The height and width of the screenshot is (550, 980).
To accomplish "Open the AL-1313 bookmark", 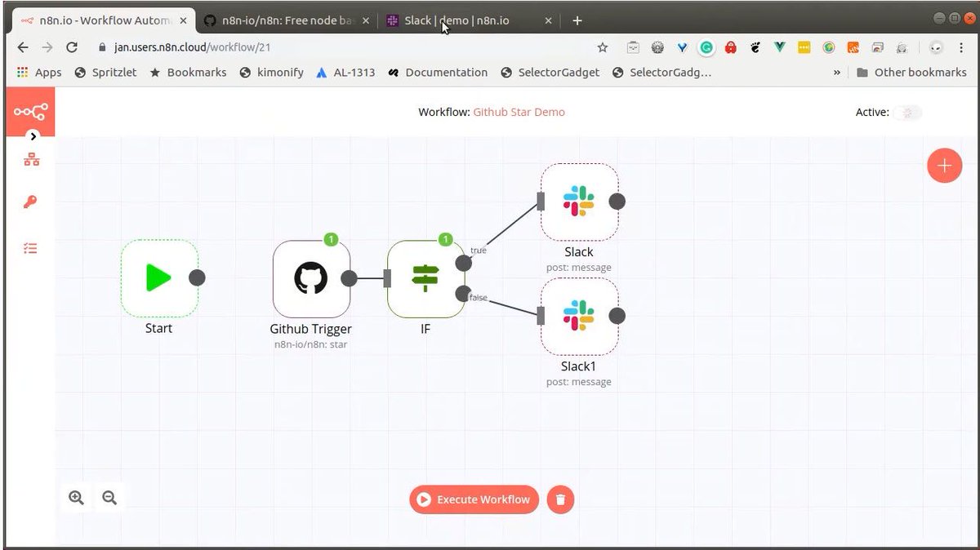I will pyautogui.click(x=345, y=72).
